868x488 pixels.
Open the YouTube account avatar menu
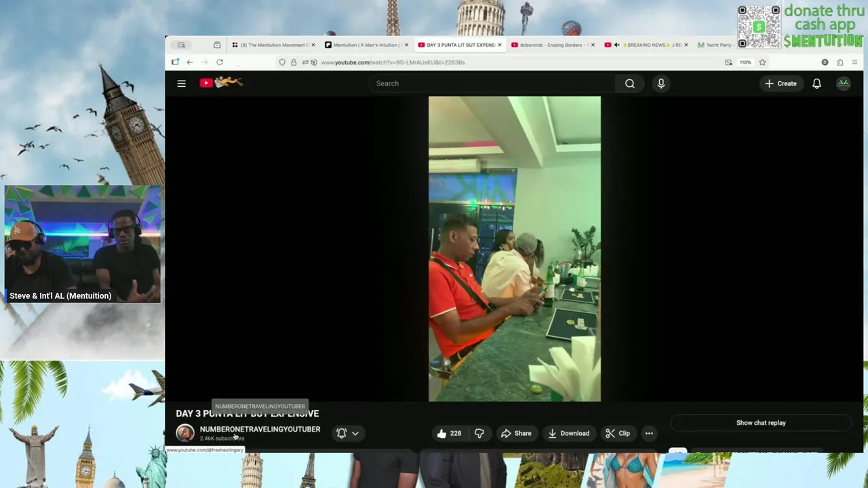tap(843, 83)
